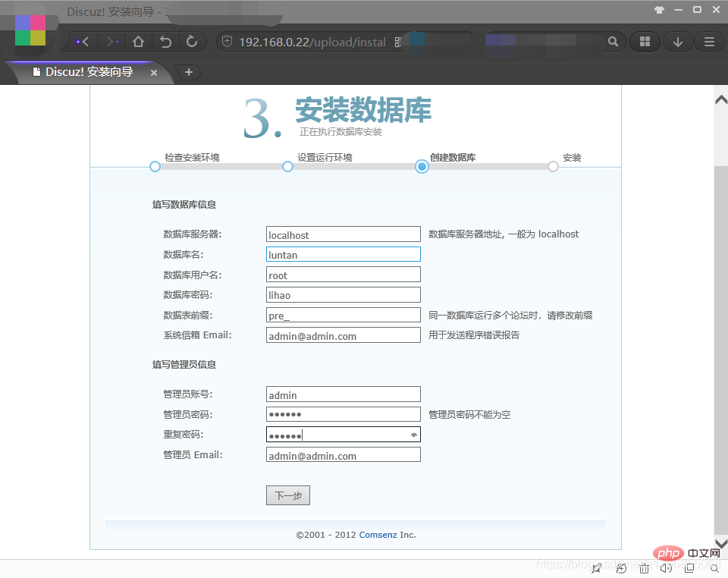Open the QR code icon in address bar

397,42
